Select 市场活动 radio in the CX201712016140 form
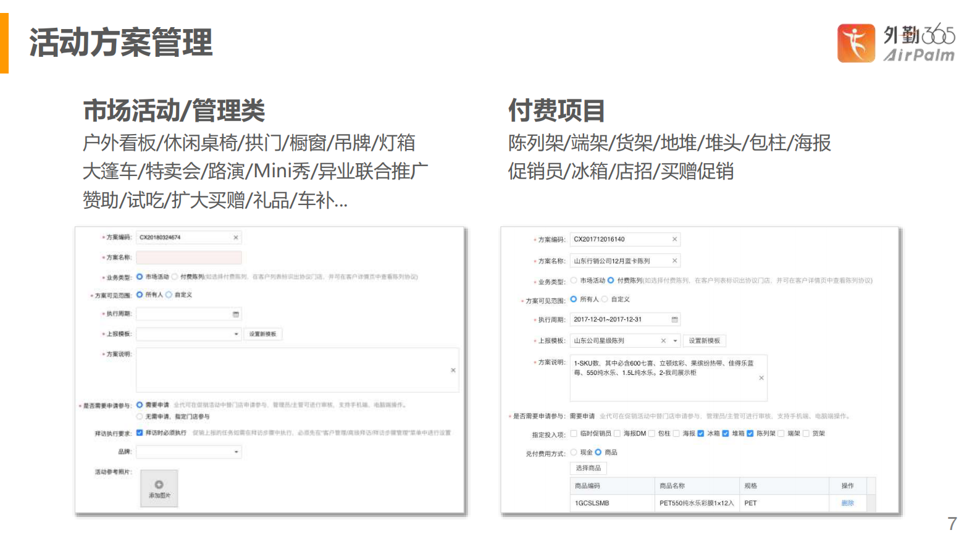This screenshot has height=551, width=980. 574,280
